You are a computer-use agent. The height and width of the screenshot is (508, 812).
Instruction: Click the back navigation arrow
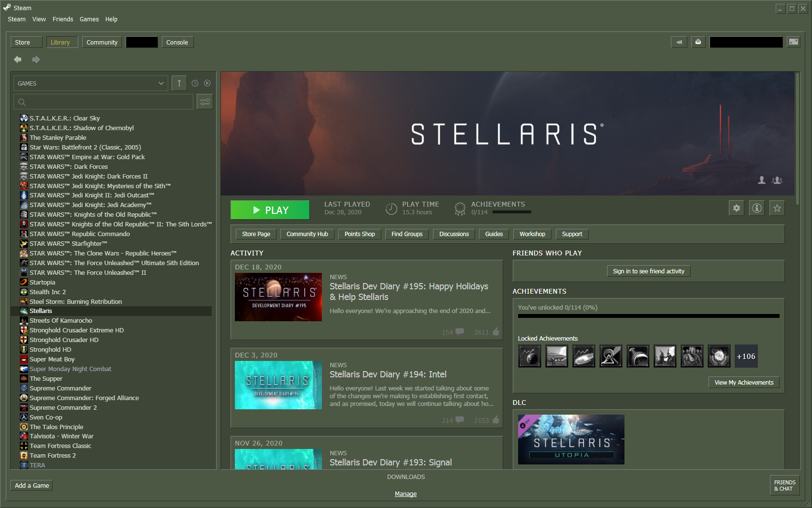(x=17, y=59)
